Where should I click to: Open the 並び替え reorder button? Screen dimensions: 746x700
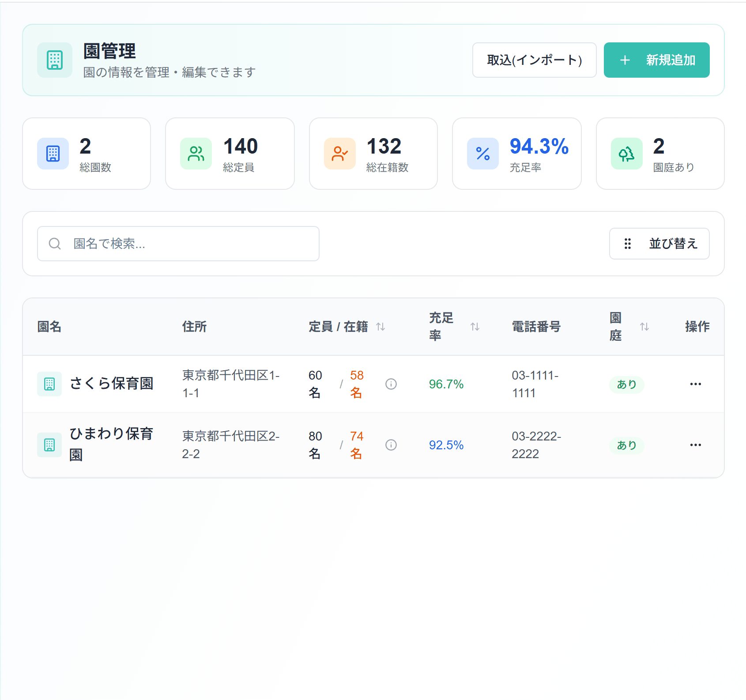(x=659, y=244)
